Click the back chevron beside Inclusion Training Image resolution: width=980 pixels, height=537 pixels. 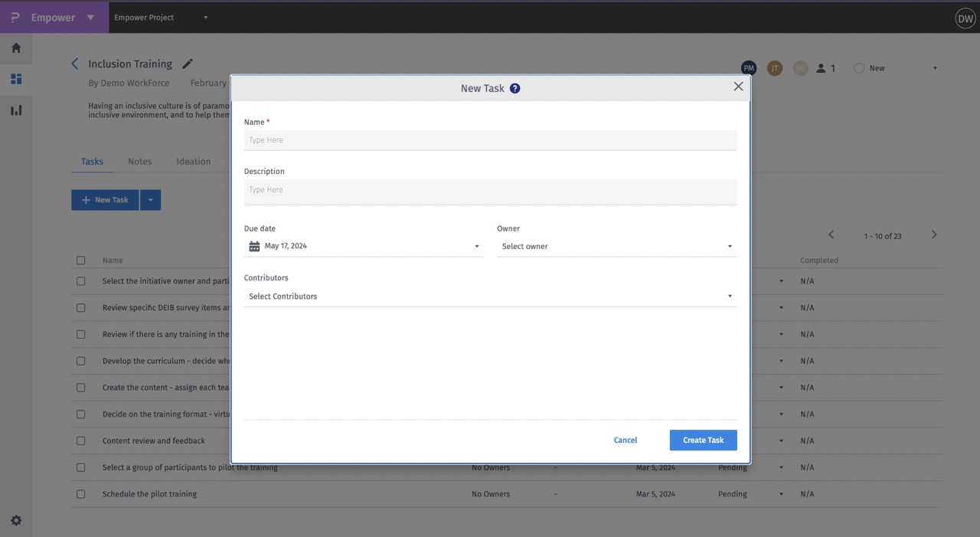(x=74, y=64)
